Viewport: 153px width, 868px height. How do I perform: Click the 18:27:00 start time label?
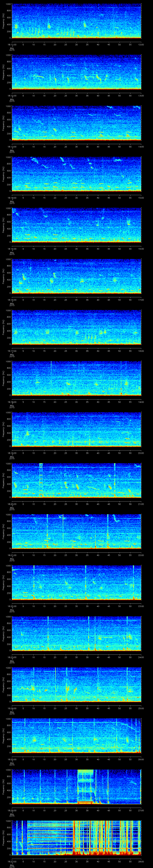[12, 862]
